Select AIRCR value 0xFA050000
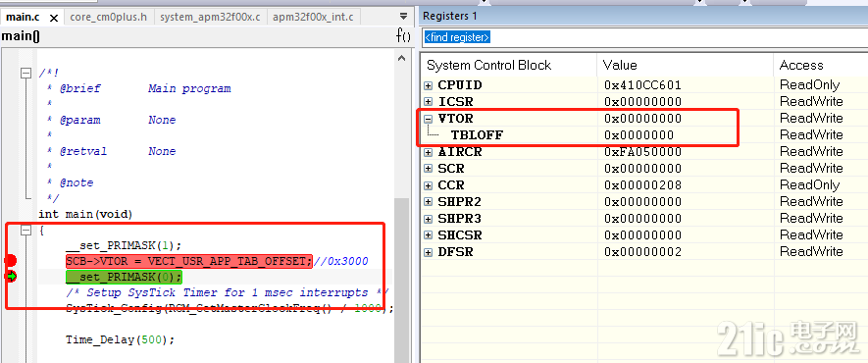 tap(642, 152)
